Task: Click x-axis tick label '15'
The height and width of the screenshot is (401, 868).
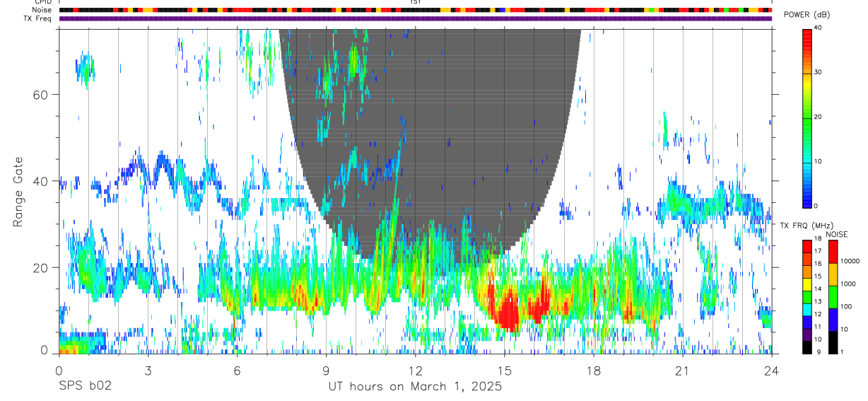Action: (x=504, y=371)
